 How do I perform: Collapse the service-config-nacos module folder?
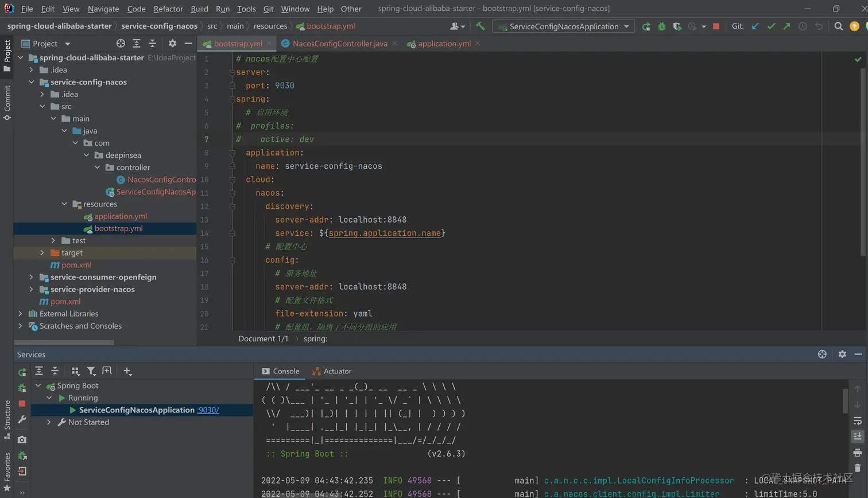point(32,82)
